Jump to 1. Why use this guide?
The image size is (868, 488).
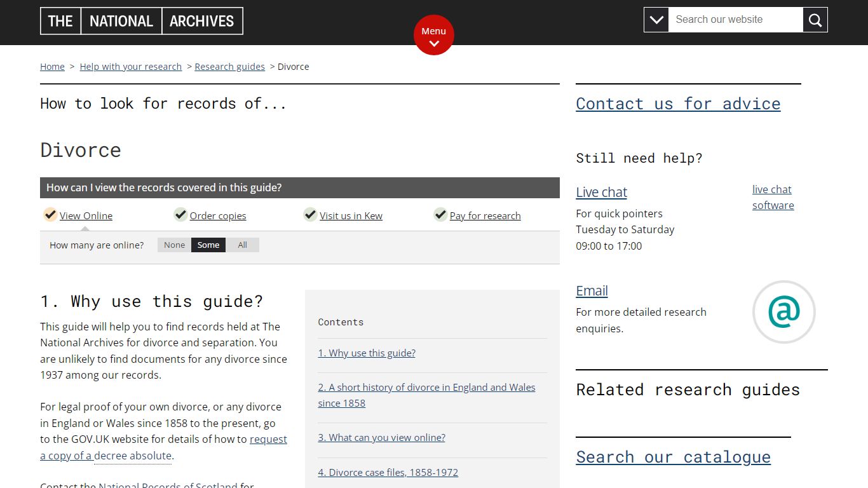[x=367, y=353]
